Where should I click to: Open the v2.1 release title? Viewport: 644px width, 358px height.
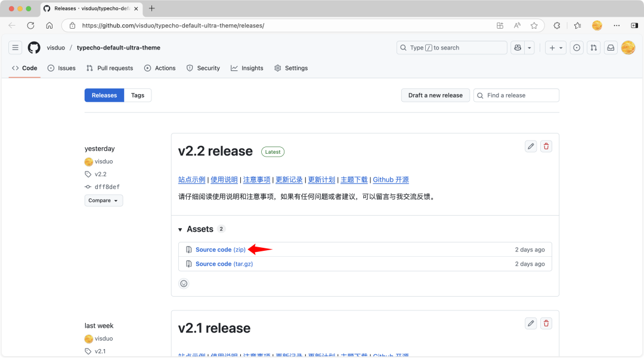coord(214,328)
